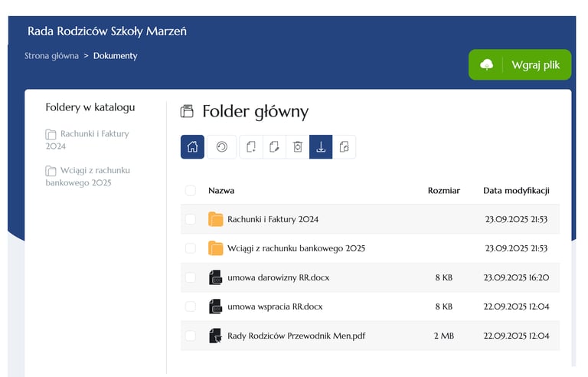Open the Rachunki i Faktury 2024 folder row name
The width and height of the screenshot is (588, 377).
[273, 219]
